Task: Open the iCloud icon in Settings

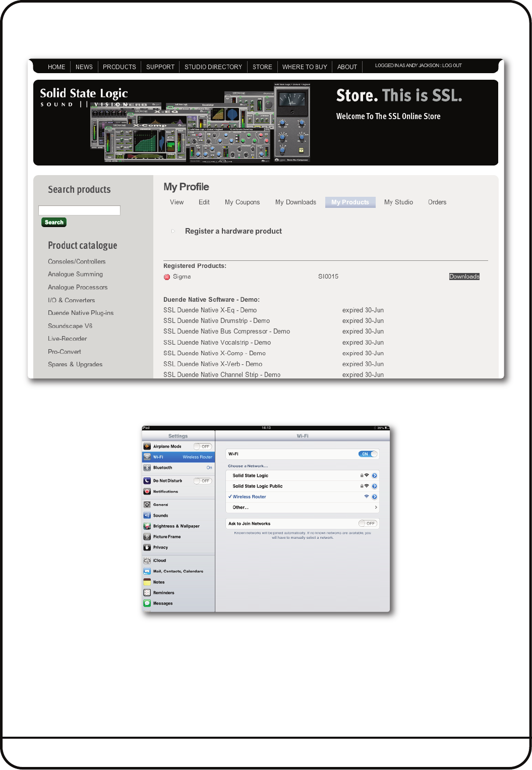Action: pos(147,561)
